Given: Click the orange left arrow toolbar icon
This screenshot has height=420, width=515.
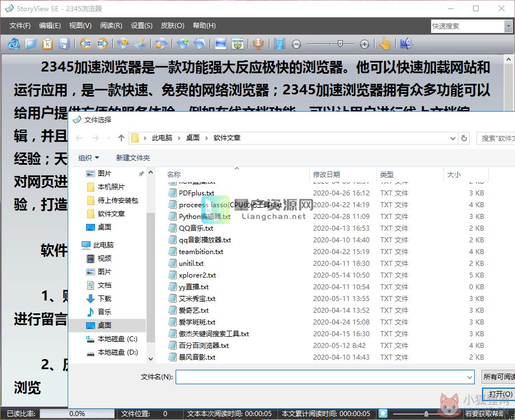Looking at the screenshot, I should click(86, 44).
